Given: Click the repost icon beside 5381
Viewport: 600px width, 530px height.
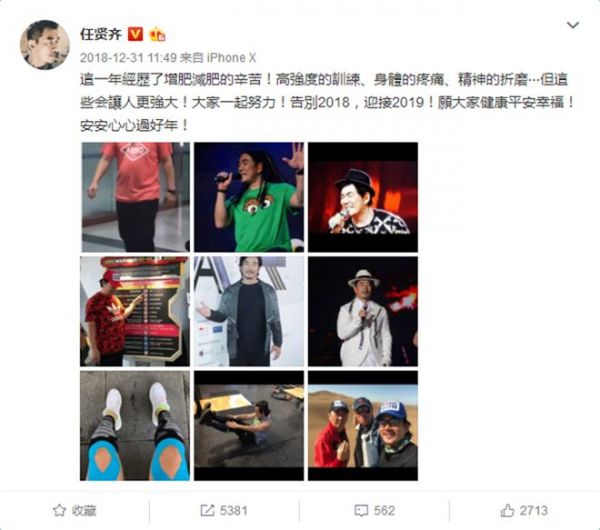Looking at the screenshot, I should click(x=207, y=510).
